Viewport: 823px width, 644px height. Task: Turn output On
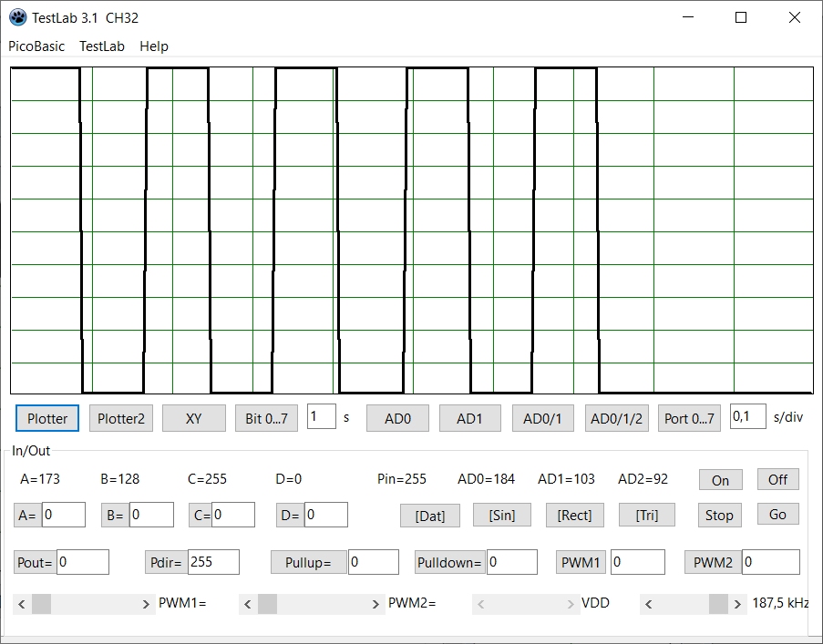720,480
